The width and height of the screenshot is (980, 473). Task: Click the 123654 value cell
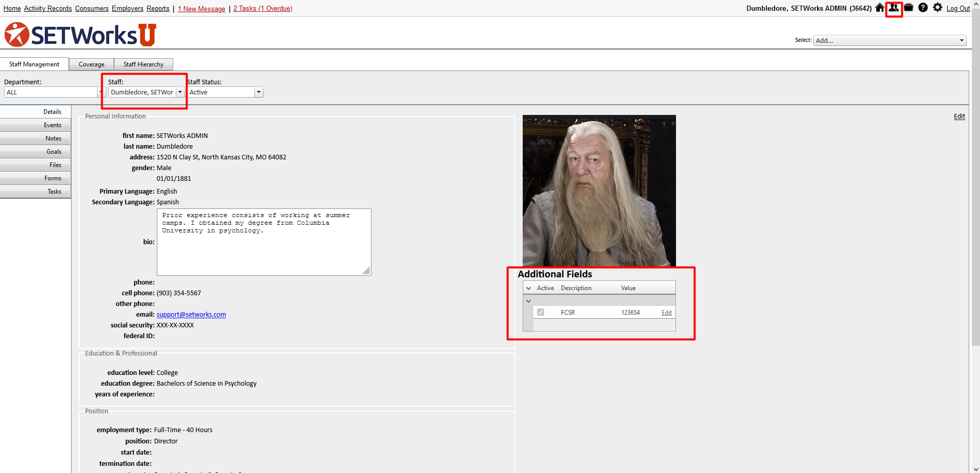(x=631, y=313)
